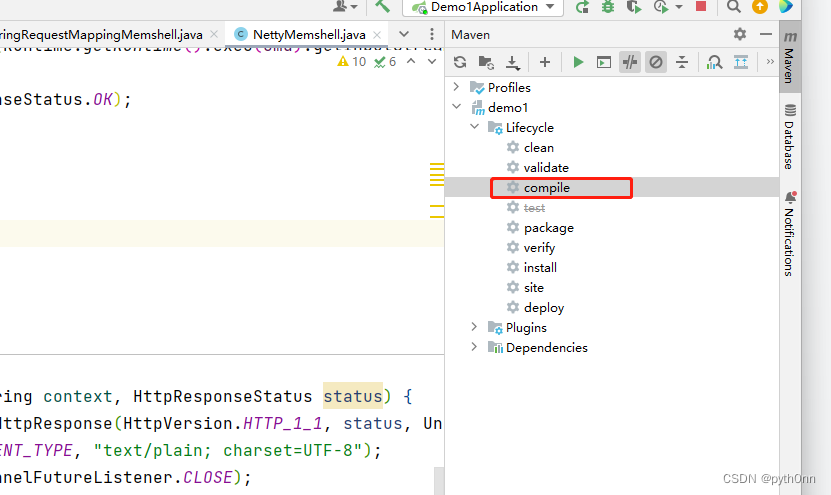This screenshot has width=831, height=495.
Task: Expand the Profiles node
Action: [456, 86]
